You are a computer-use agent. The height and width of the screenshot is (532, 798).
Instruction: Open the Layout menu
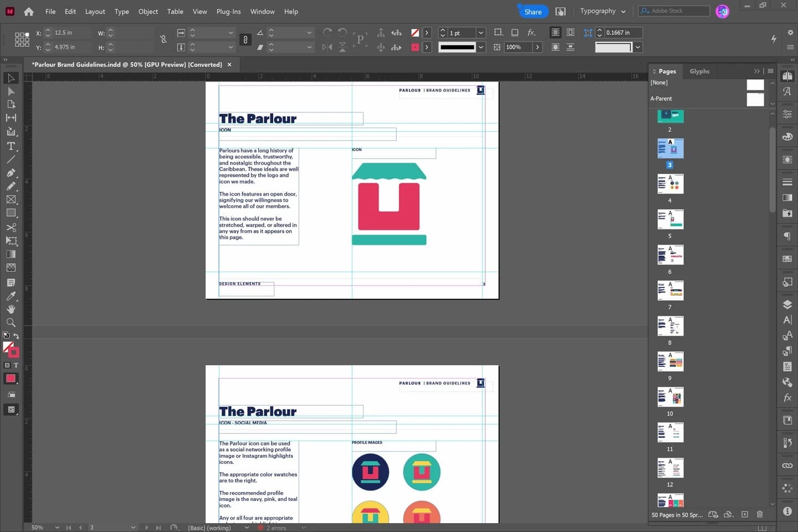[95, 12]
